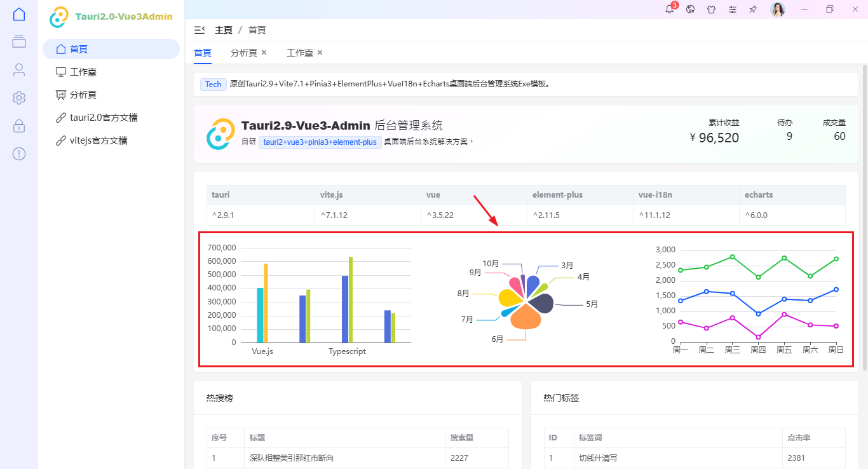The width and height of the screenshot is (868, 469).
Task: Select the layers stack icon in left rail
Action: [19, 41]
